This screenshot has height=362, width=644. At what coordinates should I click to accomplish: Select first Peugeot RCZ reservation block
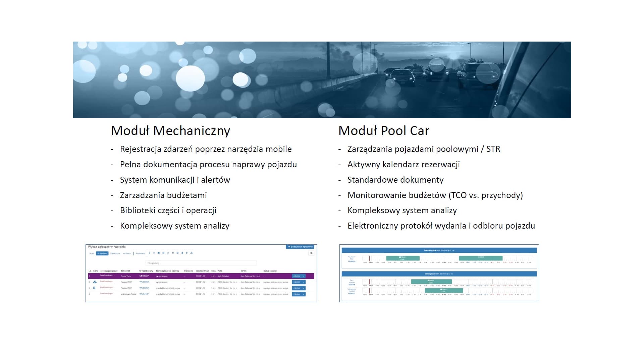tap(402, 258)
